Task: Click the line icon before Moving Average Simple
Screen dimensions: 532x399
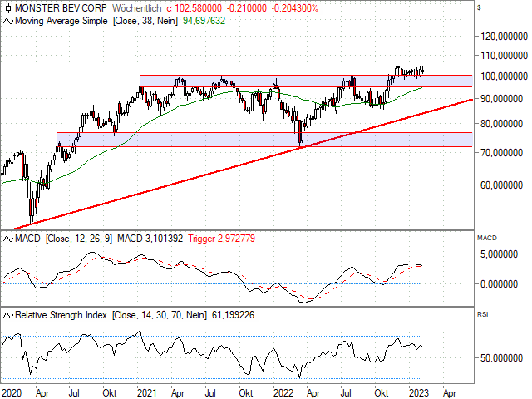Action: (x=8, y=21)
